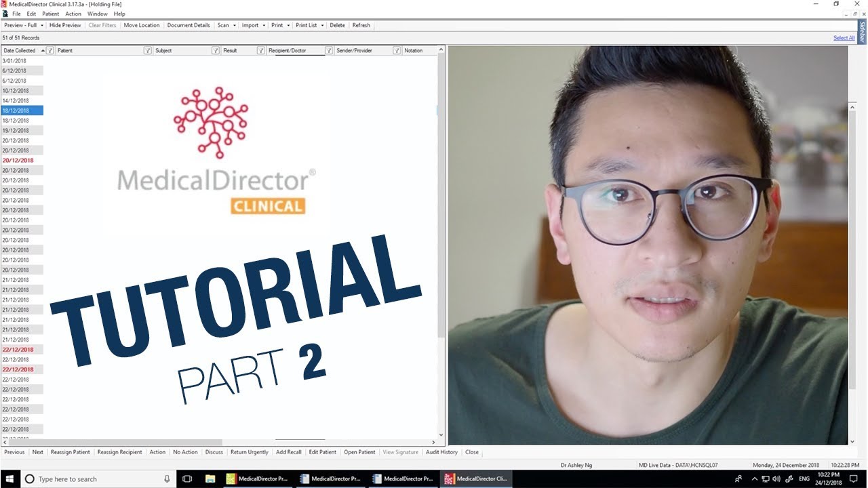Click Reassign Patient button

[x=71, y=452]
